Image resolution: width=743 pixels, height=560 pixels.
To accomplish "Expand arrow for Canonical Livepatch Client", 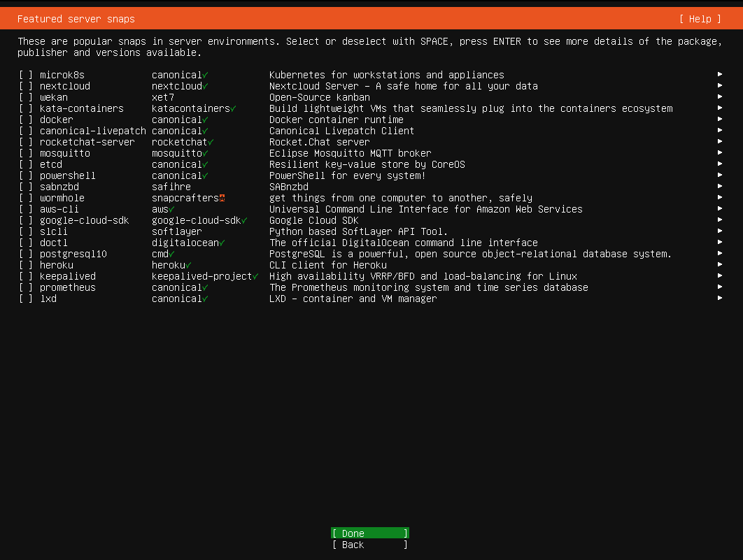I will [x=720, y=130].
